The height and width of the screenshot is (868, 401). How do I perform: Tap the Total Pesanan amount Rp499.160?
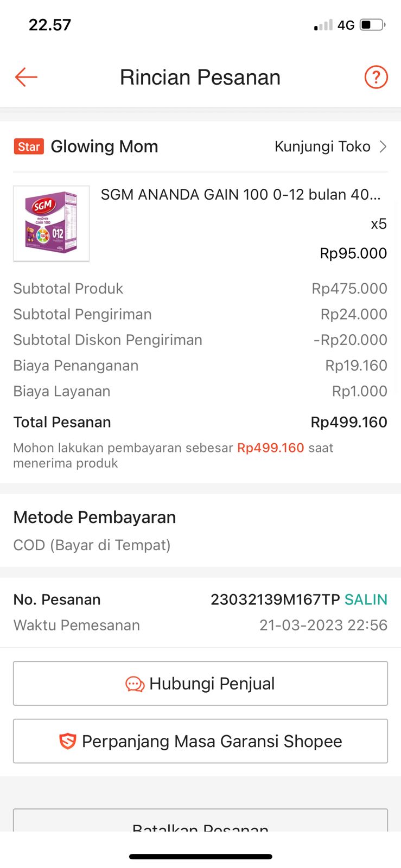[348, 422]
